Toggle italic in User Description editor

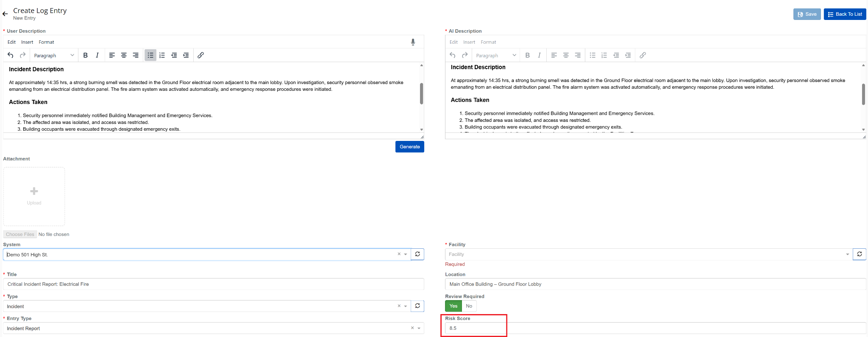tap(97, 55)
